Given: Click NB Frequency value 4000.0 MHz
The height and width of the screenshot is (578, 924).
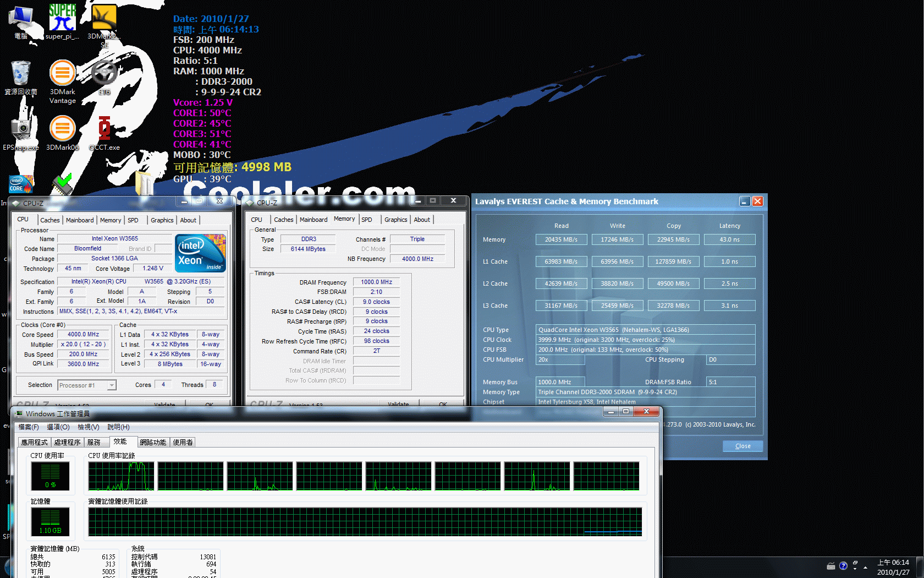Looking at the screenshot, I should click(417, 259).
